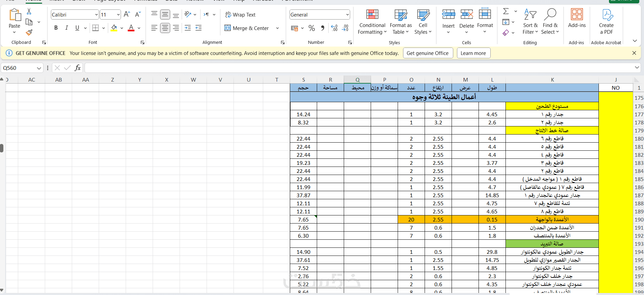Toggle Align Right horizontal alignment

click(x=176, y=28)
